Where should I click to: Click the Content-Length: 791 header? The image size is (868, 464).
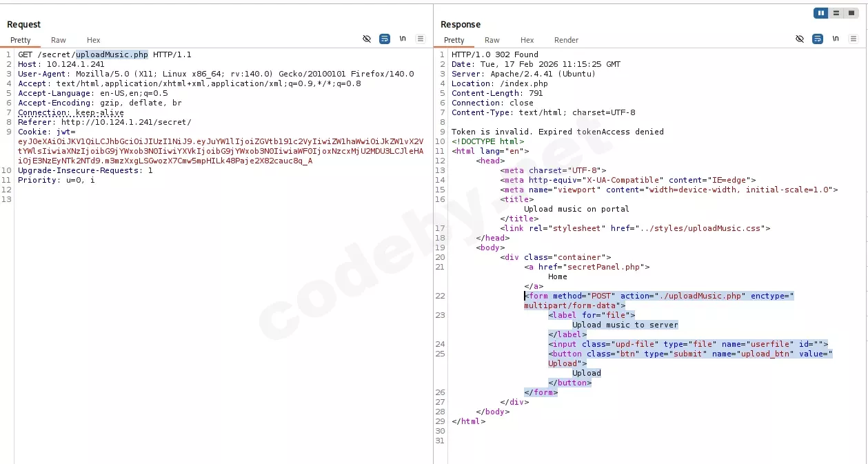point(497,93)
